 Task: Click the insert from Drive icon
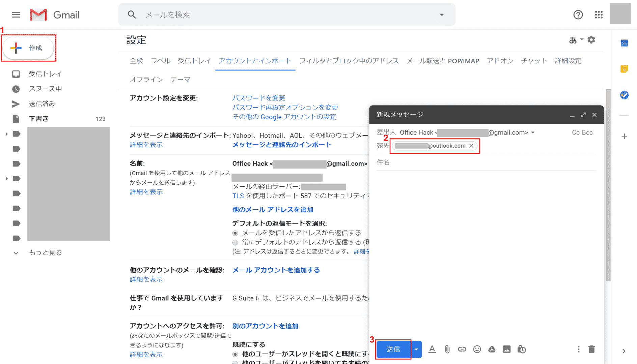pyautogui.click(x=492, y=349)
